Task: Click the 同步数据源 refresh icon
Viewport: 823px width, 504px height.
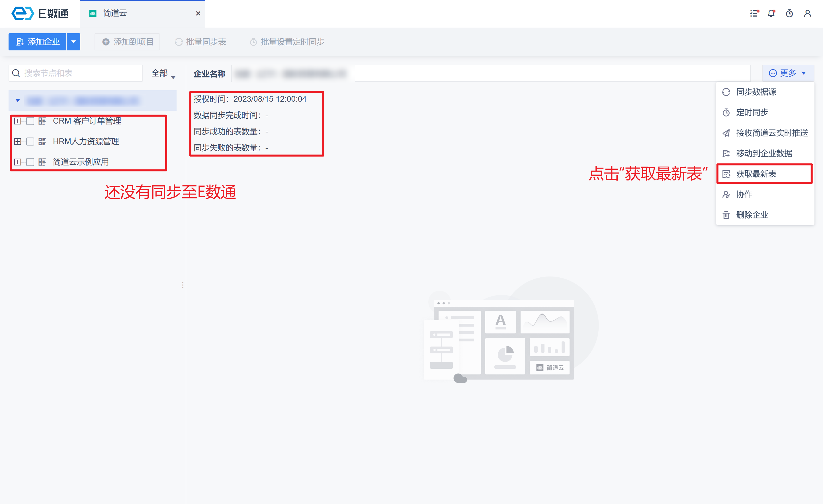Action: click(726, 92)
